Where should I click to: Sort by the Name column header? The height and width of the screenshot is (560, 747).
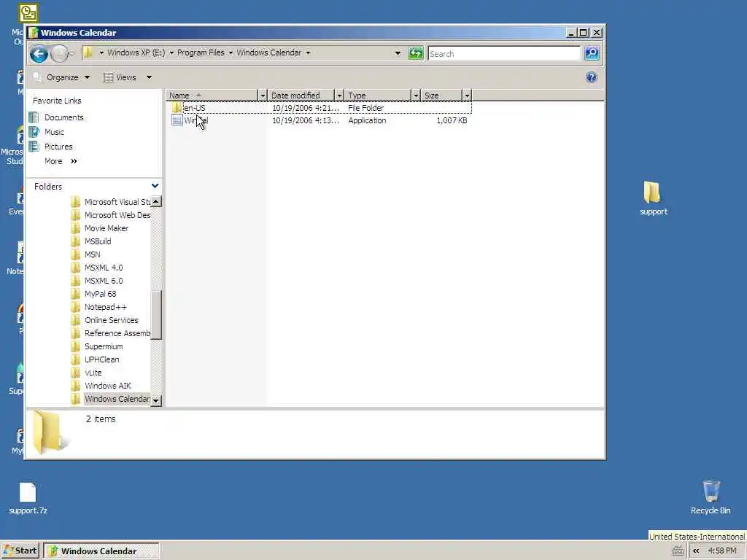point(212,96)
